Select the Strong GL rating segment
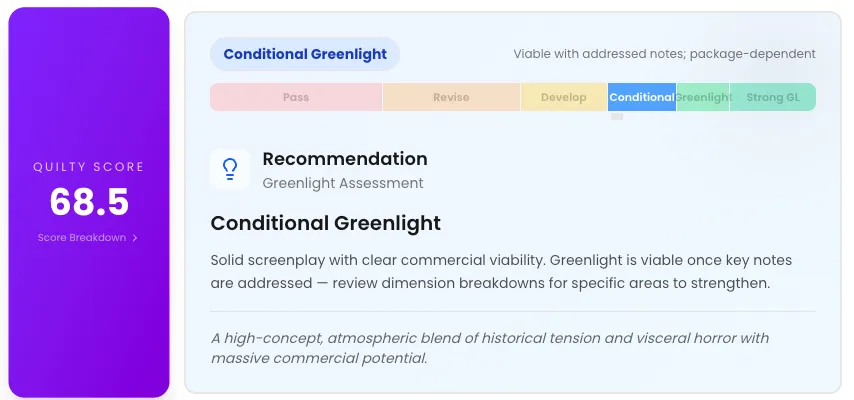 coord(772,97)
